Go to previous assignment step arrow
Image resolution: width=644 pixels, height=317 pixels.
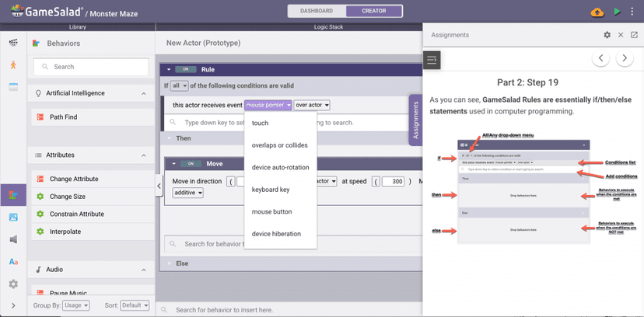coord(600,58)
